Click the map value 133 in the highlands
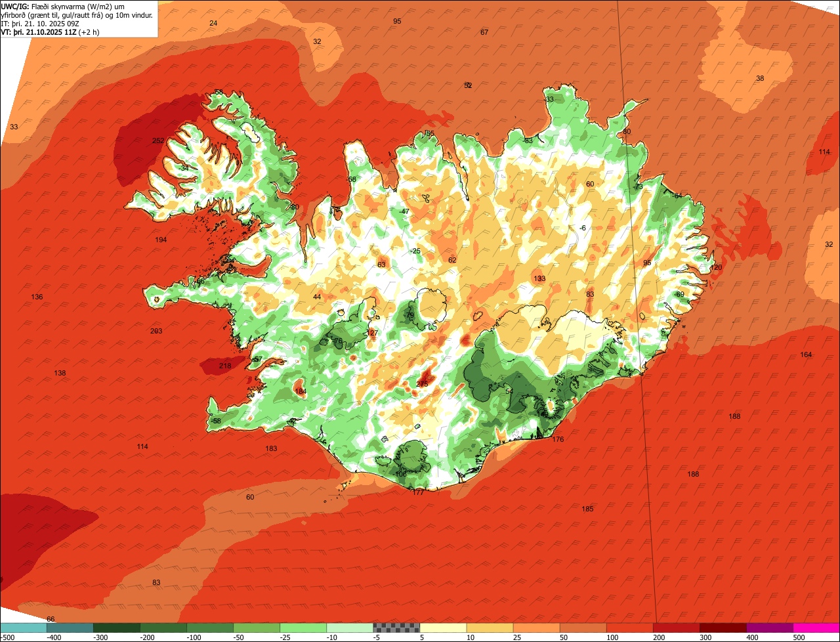Image resolution: width=840 pixels, height=642 pixels. point(539,278)
